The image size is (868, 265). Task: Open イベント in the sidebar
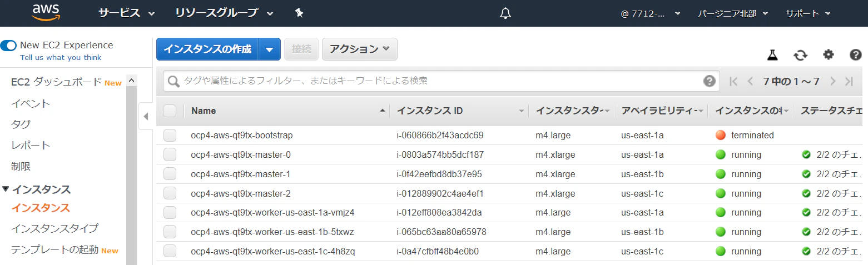point(31,103)
